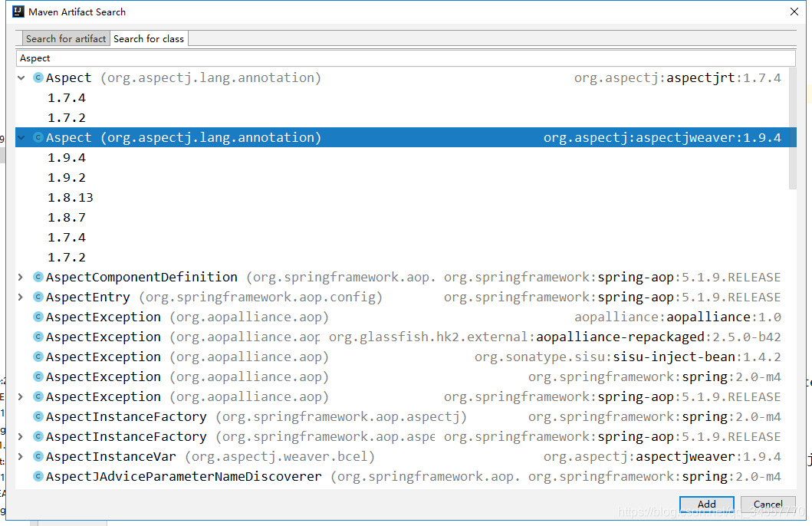Click the results list vertical scrollbar

[x=792, y=128]
